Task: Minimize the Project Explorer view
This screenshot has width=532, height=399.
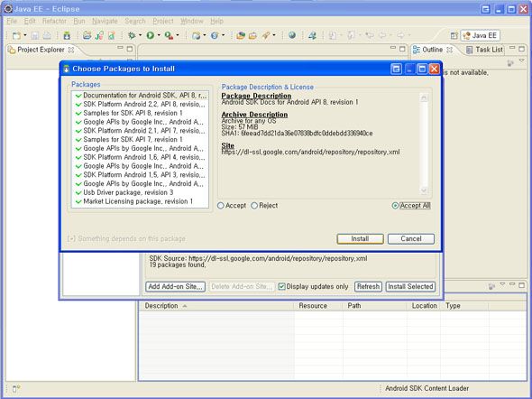Action: click(x=120, y=48)
